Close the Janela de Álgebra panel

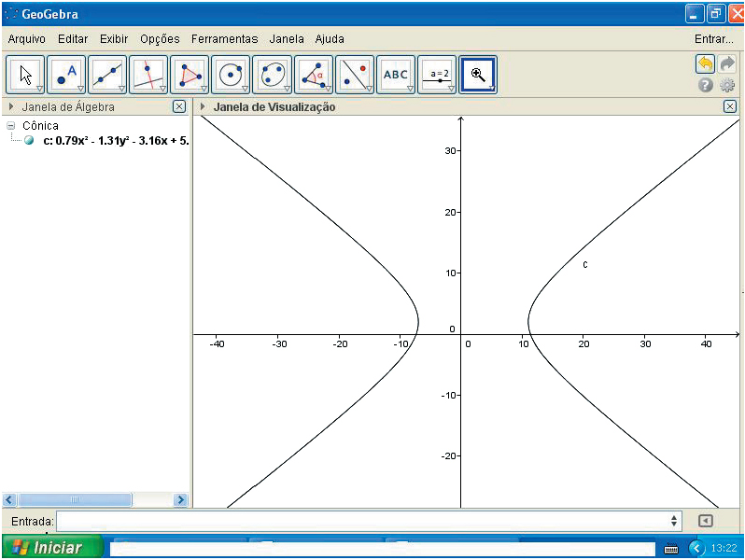[x=179, y=107]
